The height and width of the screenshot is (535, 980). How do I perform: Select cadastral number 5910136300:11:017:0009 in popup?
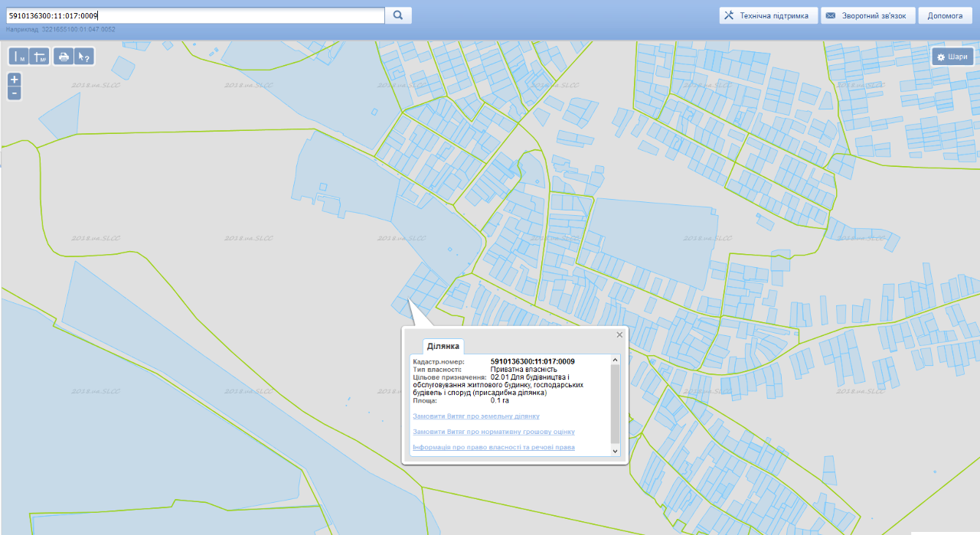click(533, 361)
